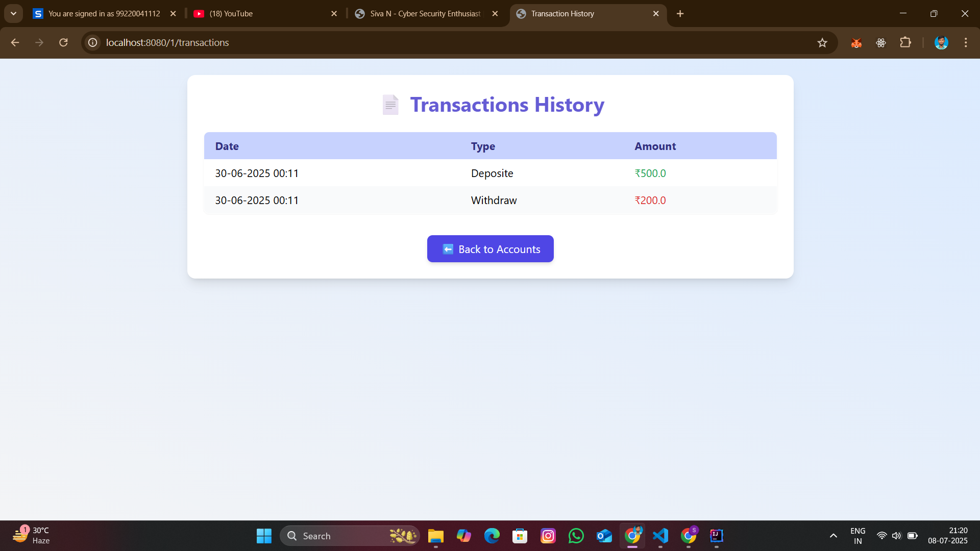Click the Back to Accounts button
Viewport: 980px width, 551px height.
[490, 249]
